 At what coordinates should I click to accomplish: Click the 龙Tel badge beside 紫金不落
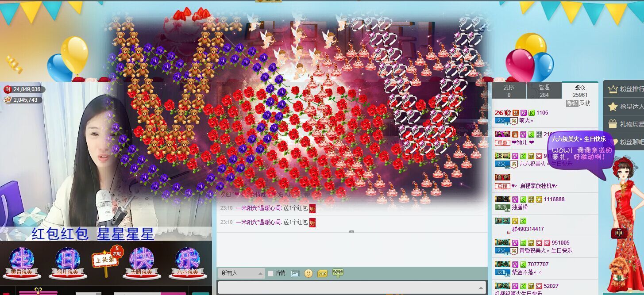tap(502, 272)
